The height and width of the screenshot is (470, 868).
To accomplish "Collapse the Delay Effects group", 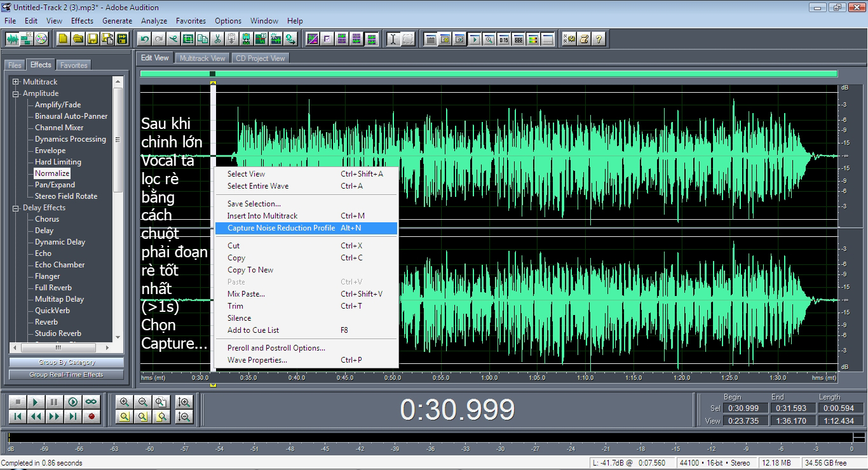I will click(16, 208).
